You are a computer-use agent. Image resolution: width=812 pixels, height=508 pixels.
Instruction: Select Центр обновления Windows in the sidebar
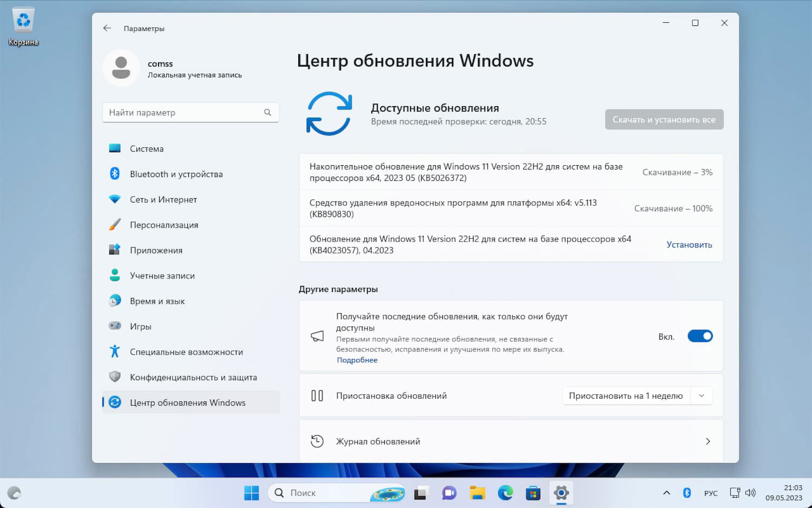pos(191,402)
